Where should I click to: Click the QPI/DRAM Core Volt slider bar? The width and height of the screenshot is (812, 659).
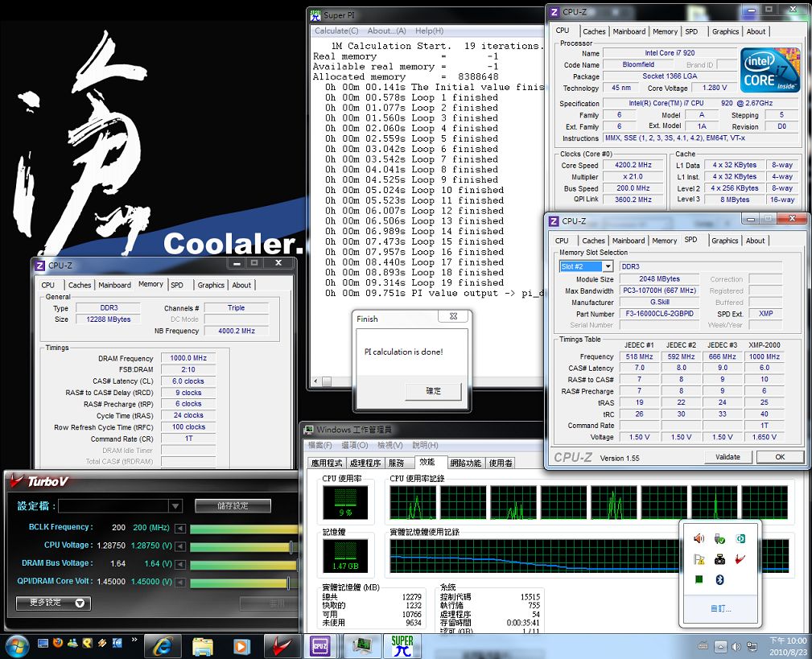click(x=245, y=583)
